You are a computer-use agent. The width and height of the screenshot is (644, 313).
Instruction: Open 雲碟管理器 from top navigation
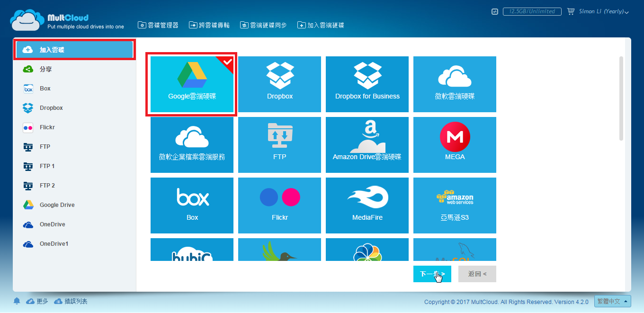[158, 25]
